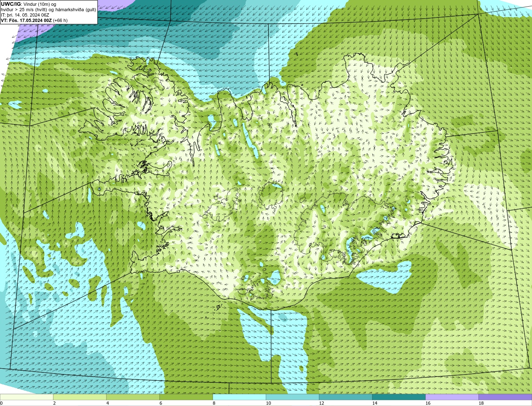The width and height of the screenshot is (532, 406).
Task: Click the '8' label on the scale
Action: (x=214, y=403)
